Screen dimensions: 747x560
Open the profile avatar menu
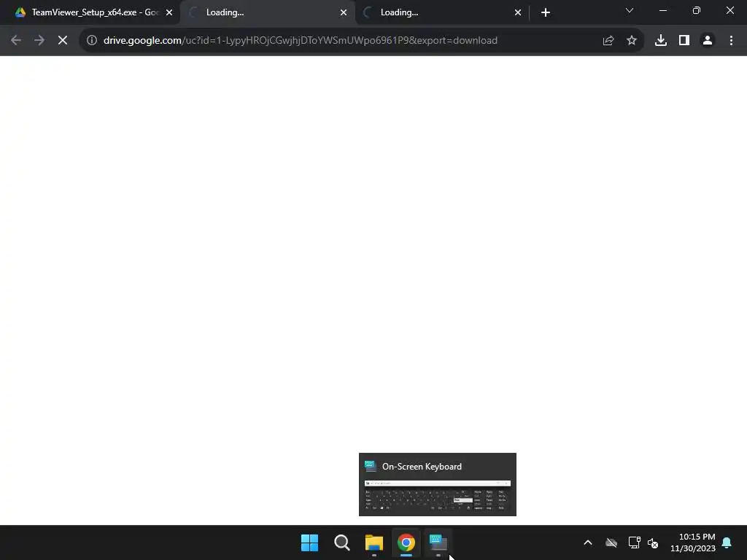click(x=708, y=41)
